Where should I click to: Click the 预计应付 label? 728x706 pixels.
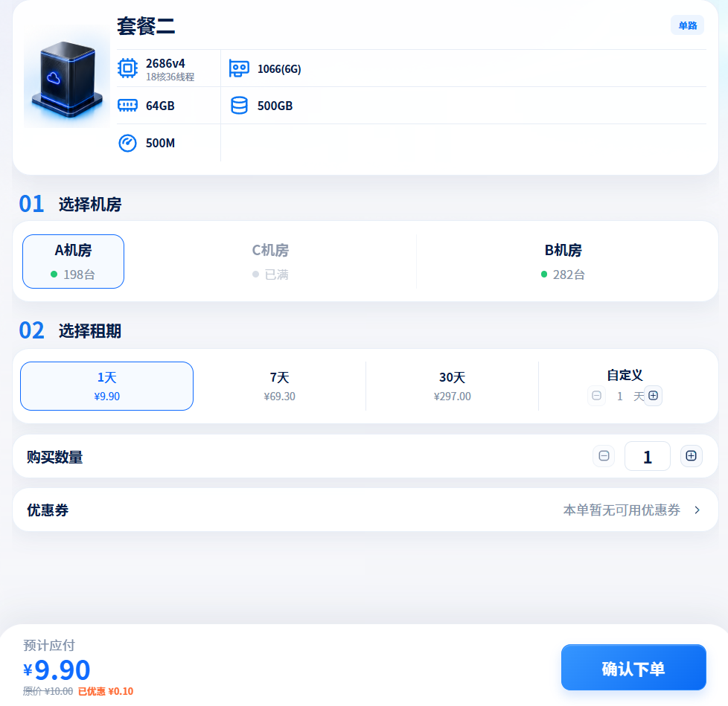(x=48, y=645)
